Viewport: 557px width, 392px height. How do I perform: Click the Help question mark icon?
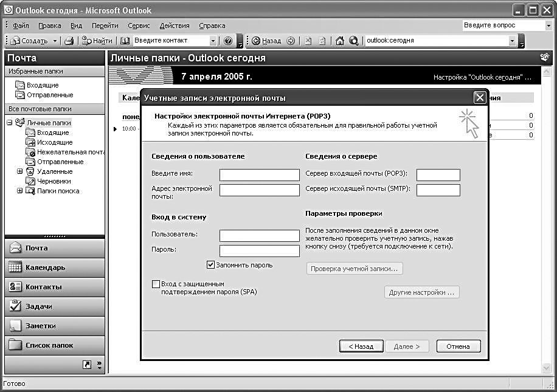(x=228, y=41)
